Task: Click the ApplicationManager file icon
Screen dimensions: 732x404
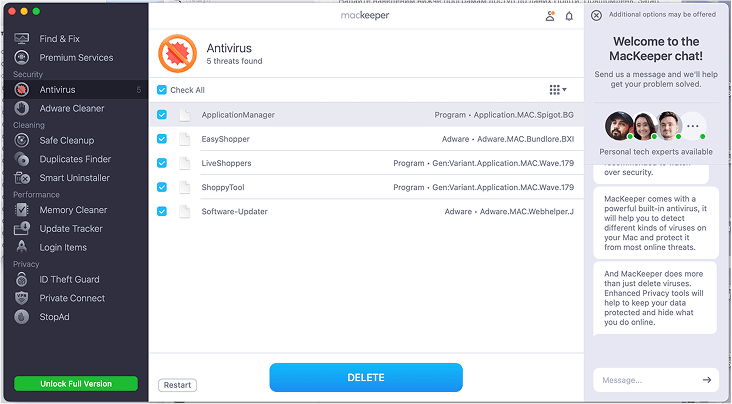Action: tap(185, 115)
